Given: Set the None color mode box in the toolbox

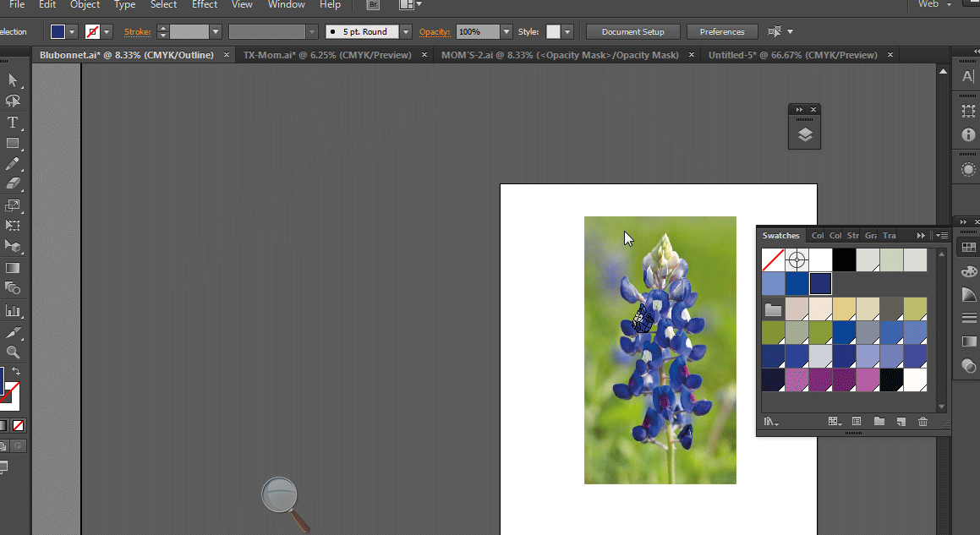Looking at the screenshot, I should (x=19, y=425).
